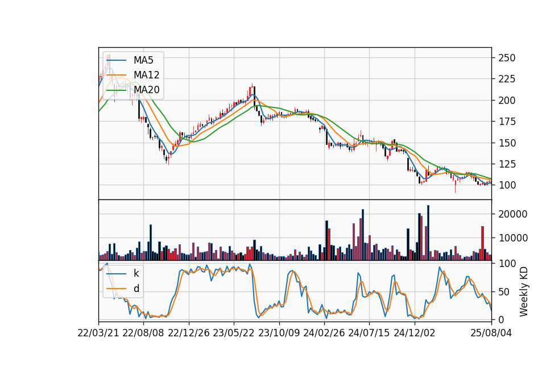The width and height of the screenshot is (546, 392).
Task: Click the 250 price axis label
Action: coord(507,58)
